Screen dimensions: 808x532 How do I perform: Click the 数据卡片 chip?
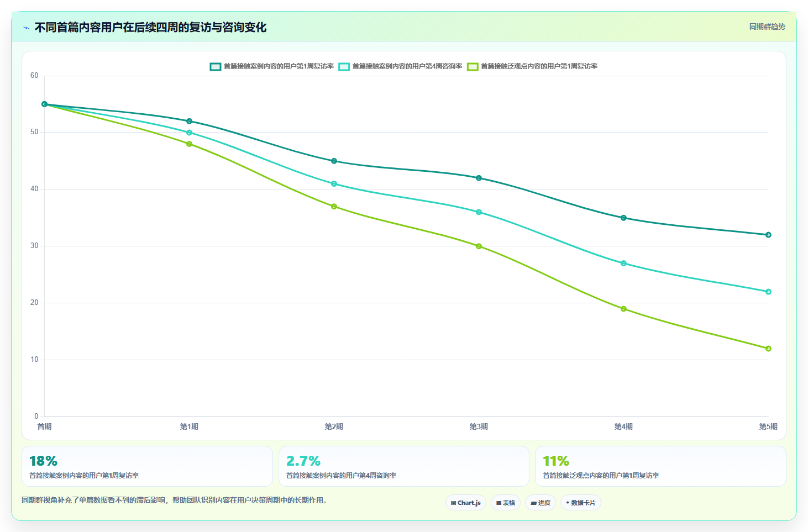[581, 503]
